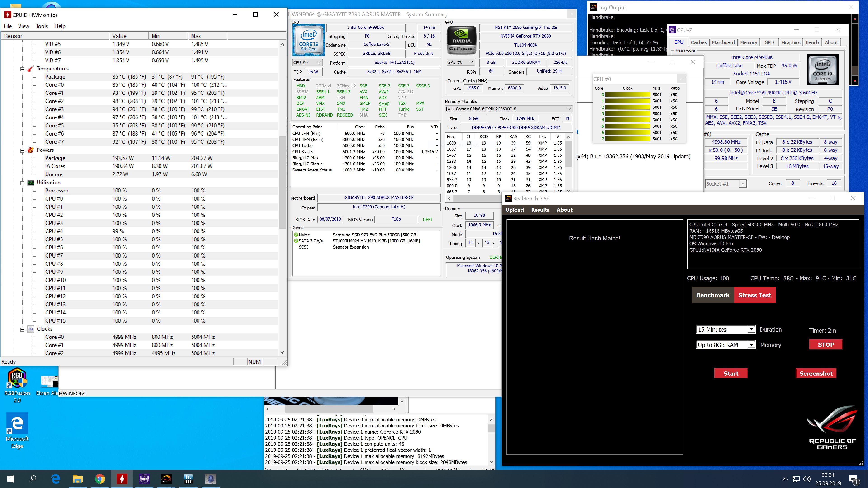Open Google Chrome from the taskbar
Image resolution: width=868 pixels, height=488 pixels.
[100, 479]
